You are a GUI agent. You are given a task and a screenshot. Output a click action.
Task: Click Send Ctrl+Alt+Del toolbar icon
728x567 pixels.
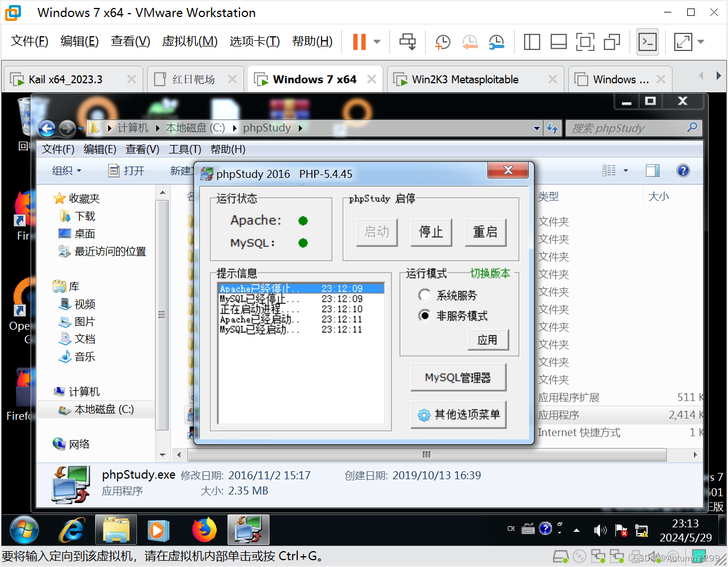pos(408,41)
